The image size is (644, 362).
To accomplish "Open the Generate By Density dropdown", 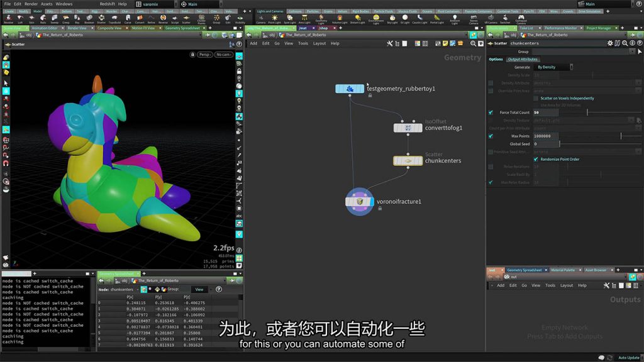I will [x=553, y=67].
